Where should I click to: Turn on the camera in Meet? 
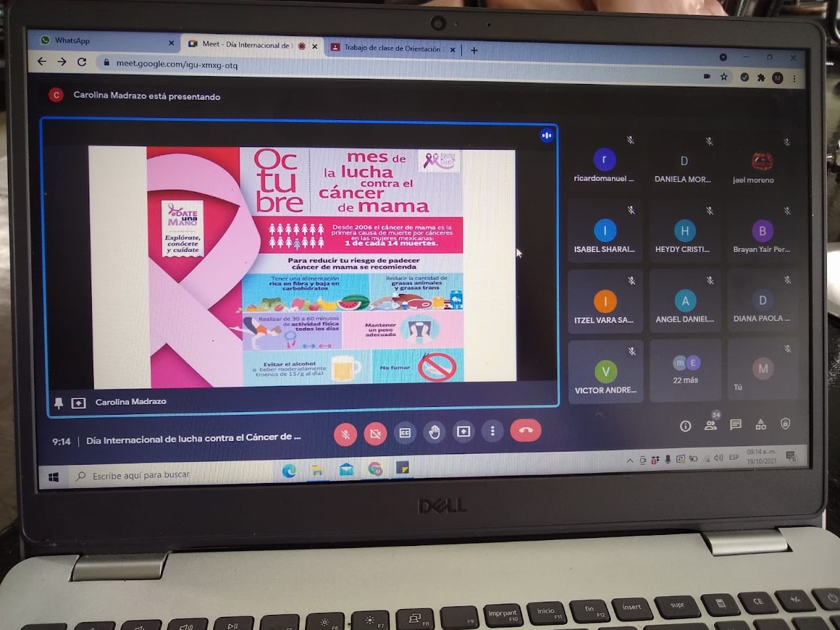click(x=375, y=433)
